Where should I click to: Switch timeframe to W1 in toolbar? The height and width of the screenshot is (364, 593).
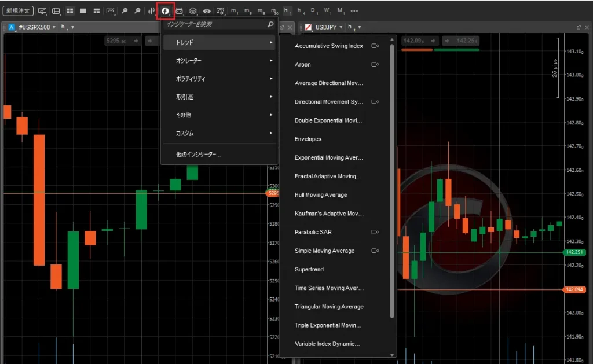point(328,12)
